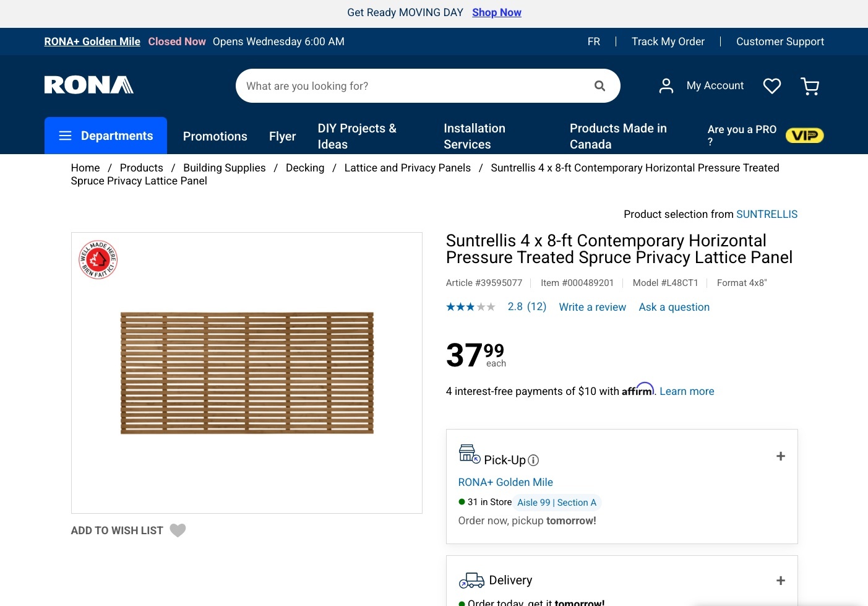The width and height of the screenshot is (868, 606).
Task: Click RONA+ Golden Mile pickup store link
Action: (505, 482)
